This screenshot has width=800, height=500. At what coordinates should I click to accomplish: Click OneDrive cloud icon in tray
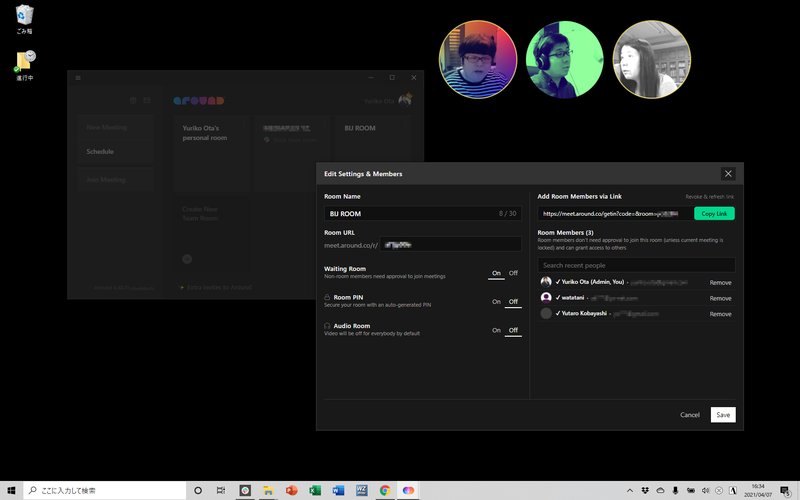click(660, 490)
